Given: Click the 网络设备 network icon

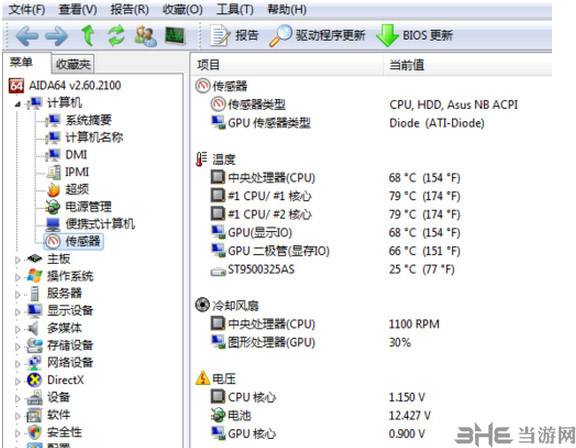Looking at the screenshot, I should tap(35, 362).
